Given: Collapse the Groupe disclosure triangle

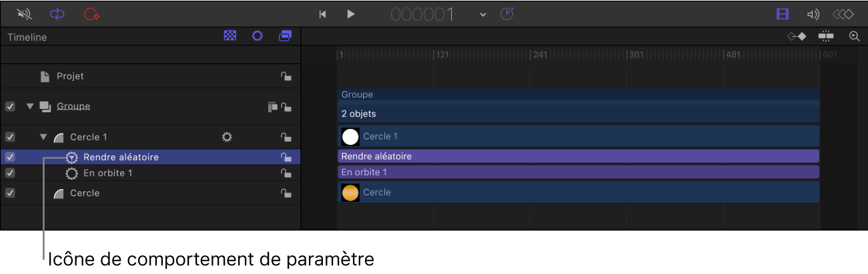Looking at the screenshot, I should [29, 106].
